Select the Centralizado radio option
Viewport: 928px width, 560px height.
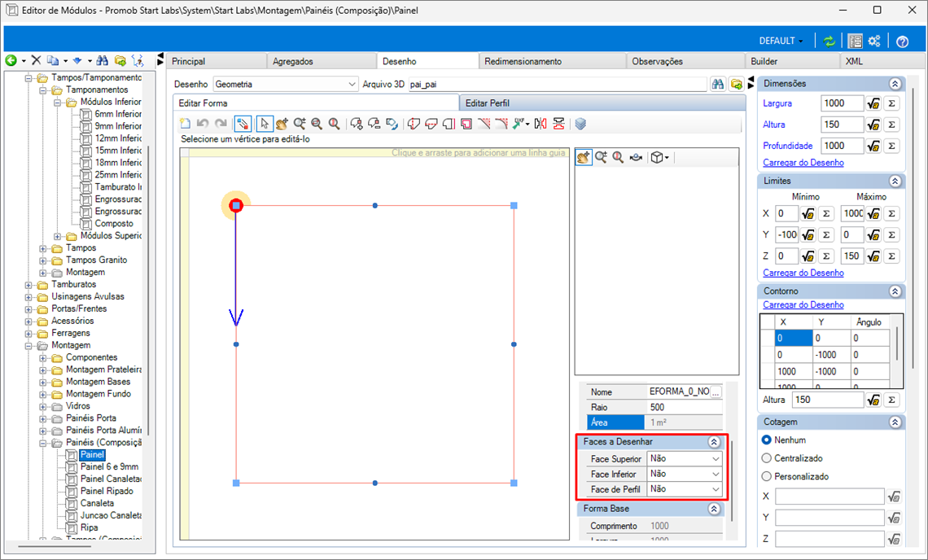coord(767,458)
